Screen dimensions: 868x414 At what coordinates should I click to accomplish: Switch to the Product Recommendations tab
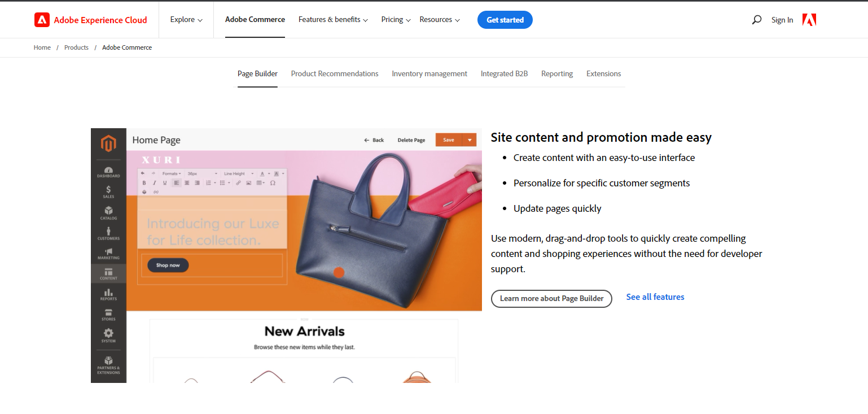(335, 74)
